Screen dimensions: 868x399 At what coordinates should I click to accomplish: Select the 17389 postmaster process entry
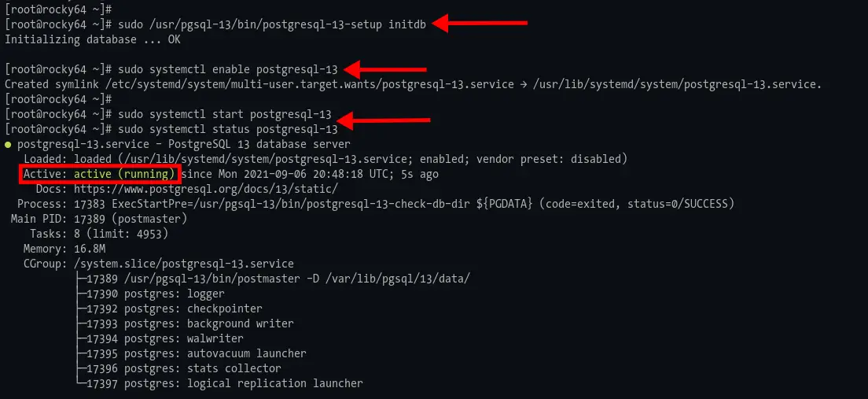278,279
